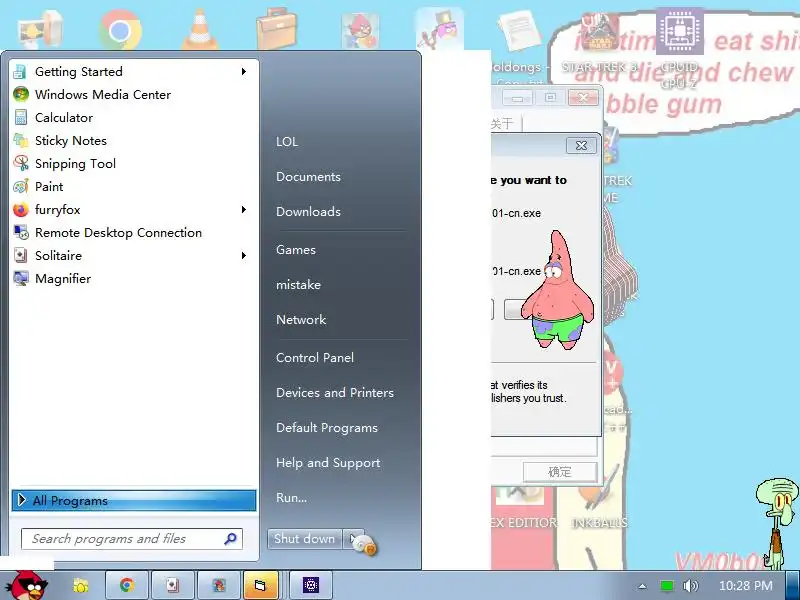
Task: Open the Run... dialog
Action: tap(291, 497)
